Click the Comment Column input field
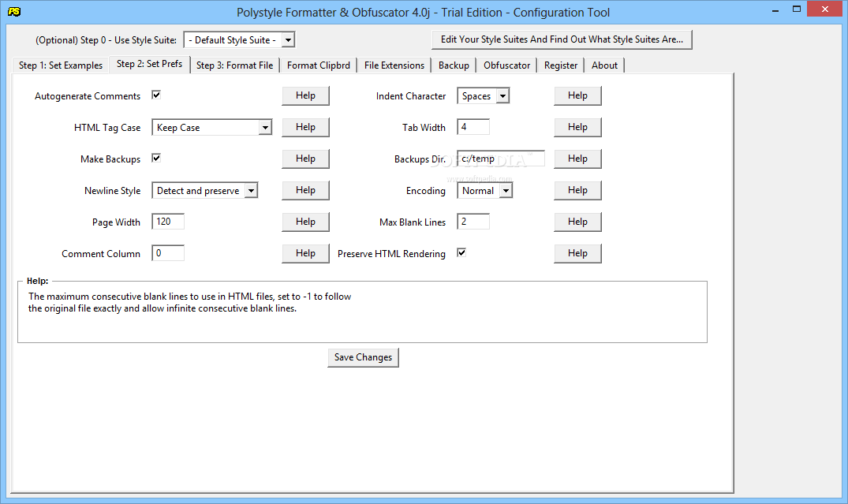Image resolution: width=848 pixels, height=504 pixels. [168, 252]
